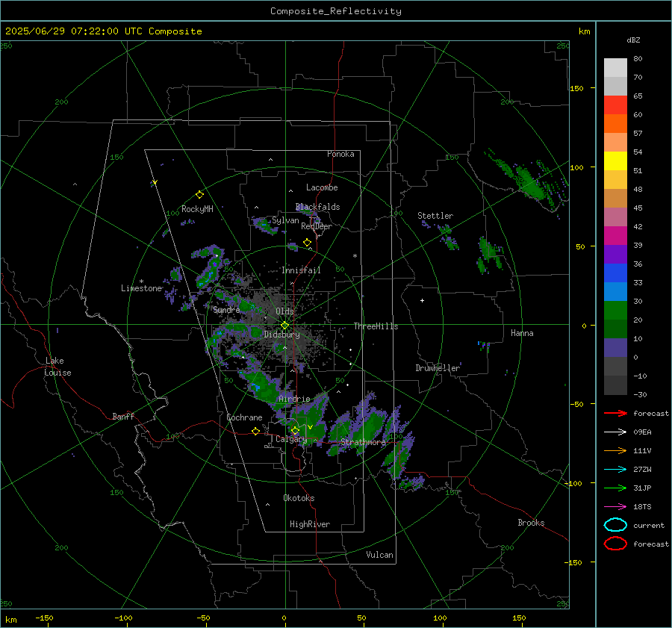Click the Blackfalds city label
This screenshot has height=628, width=672.
pos(317,207)
